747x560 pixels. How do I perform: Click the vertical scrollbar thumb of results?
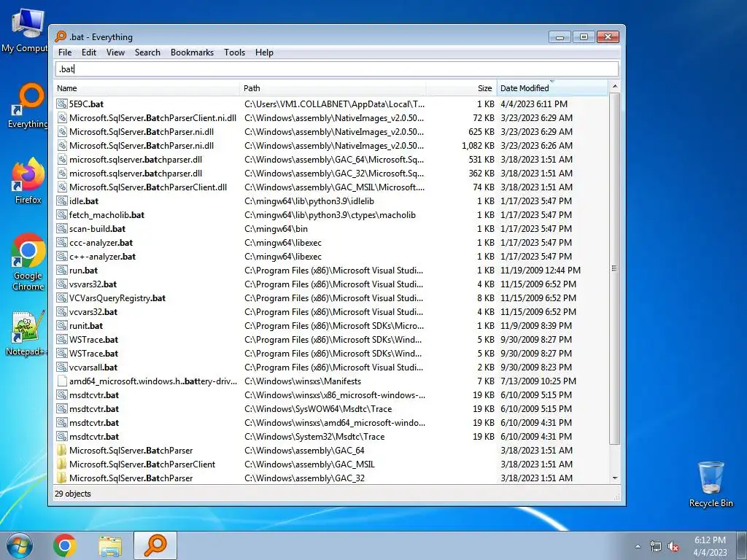click(x=614, y=268)
